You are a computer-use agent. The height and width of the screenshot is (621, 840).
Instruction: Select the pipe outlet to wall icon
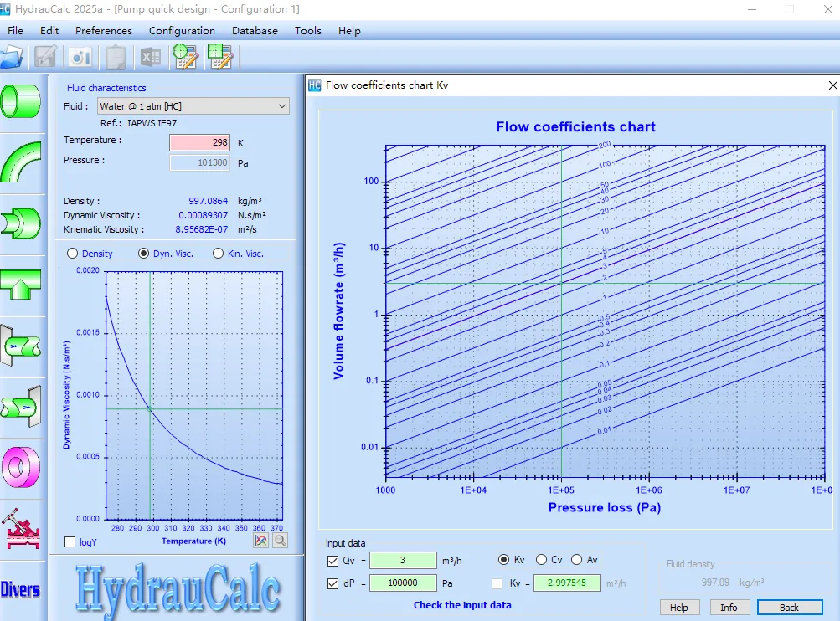[21, 407]
